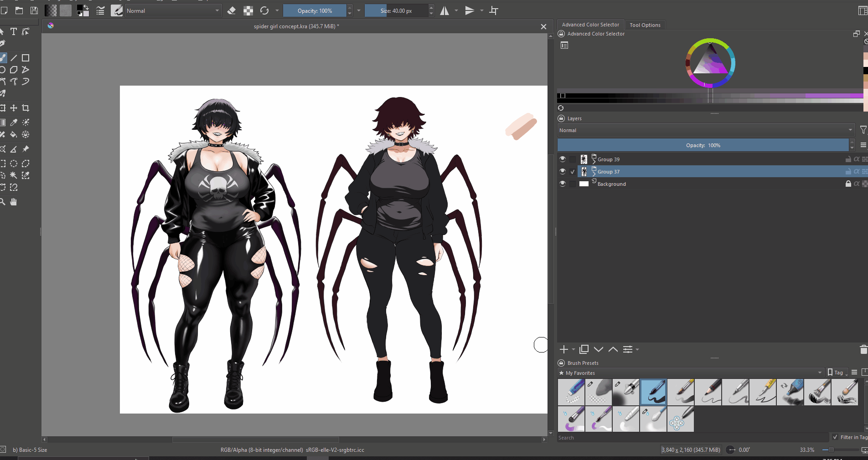
Task: Toggle the Filter in Tag checkbox
Action: [x=835, y=437]
